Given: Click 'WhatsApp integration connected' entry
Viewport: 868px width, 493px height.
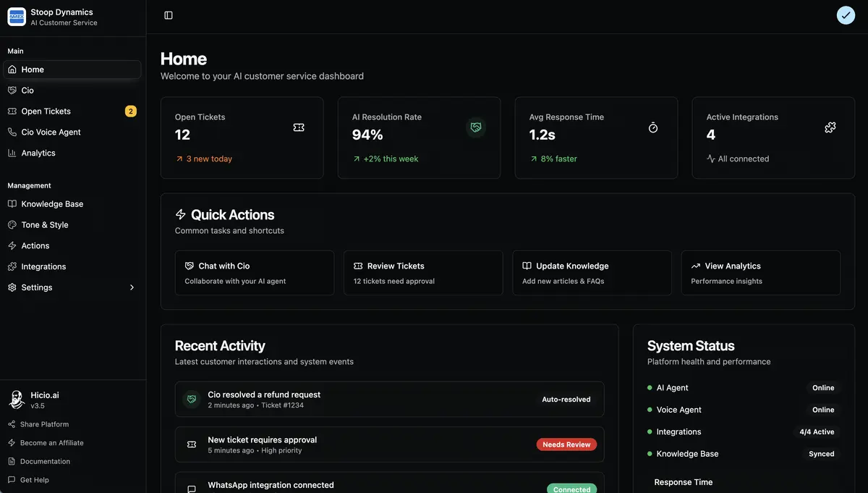Looking at the screenshot, I should tap(389, 484).
